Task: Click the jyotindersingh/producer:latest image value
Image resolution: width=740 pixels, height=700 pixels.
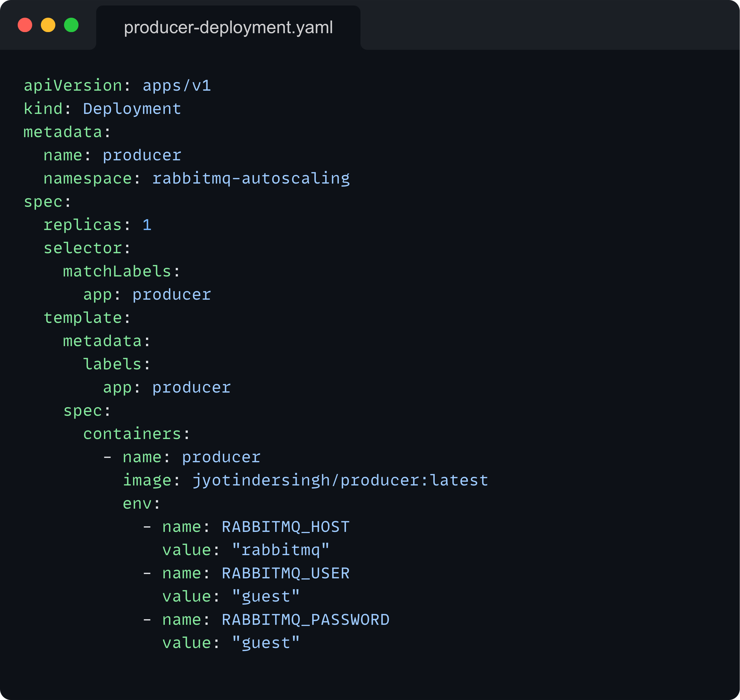Action: coord(340,480)
